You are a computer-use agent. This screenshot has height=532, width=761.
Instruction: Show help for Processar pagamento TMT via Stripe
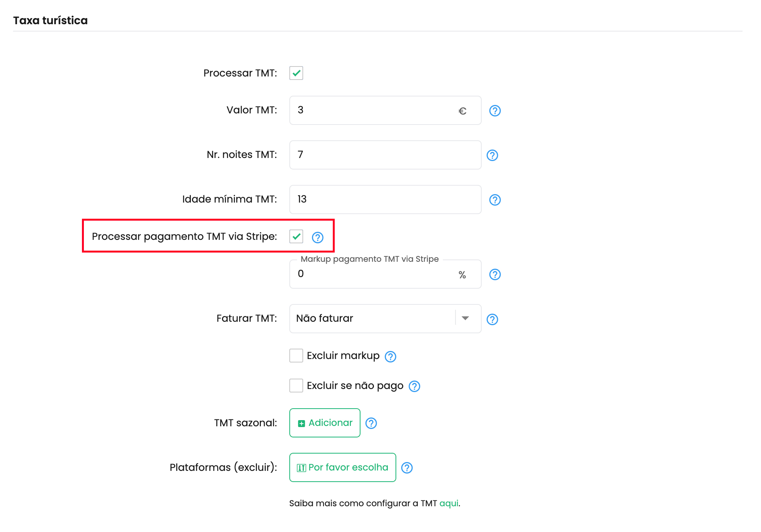click(317, 238)
